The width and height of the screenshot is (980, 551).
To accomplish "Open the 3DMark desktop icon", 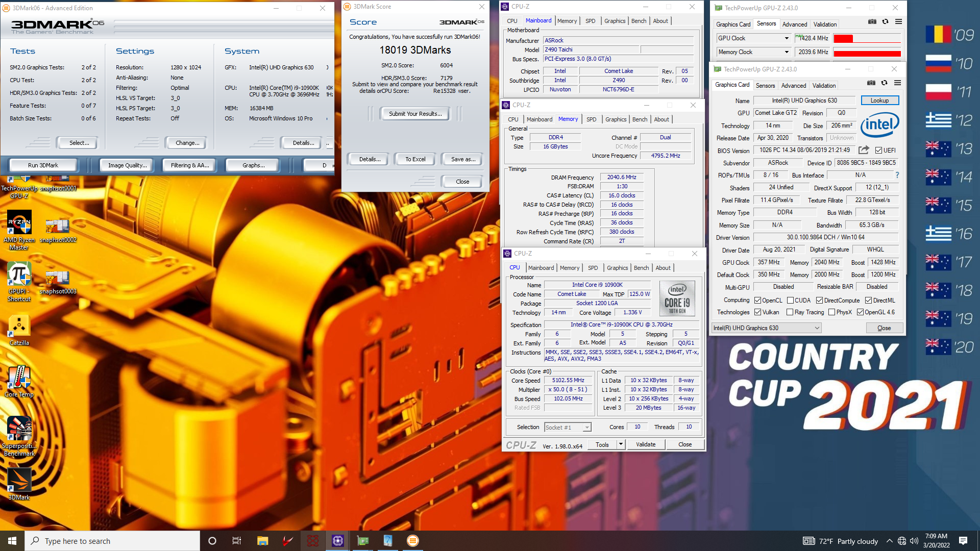I will (19, 484).
